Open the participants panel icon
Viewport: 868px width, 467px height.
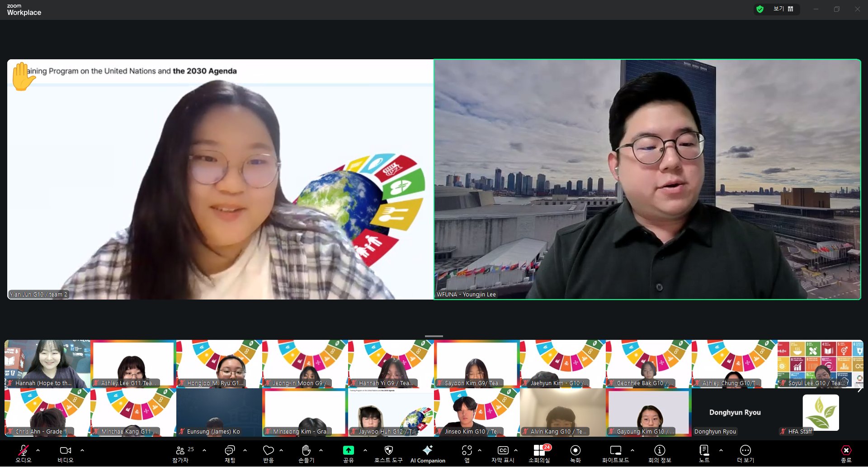point(180,450)
